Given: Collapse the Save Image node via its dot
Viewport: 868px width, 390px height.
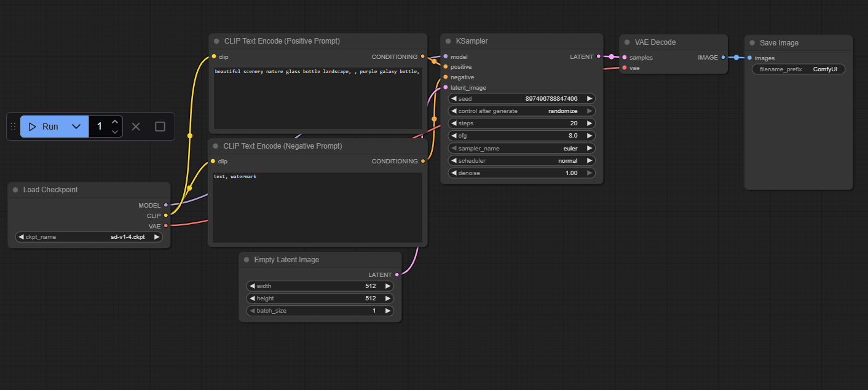Looking at the screenshot, I should pos(752,43).
